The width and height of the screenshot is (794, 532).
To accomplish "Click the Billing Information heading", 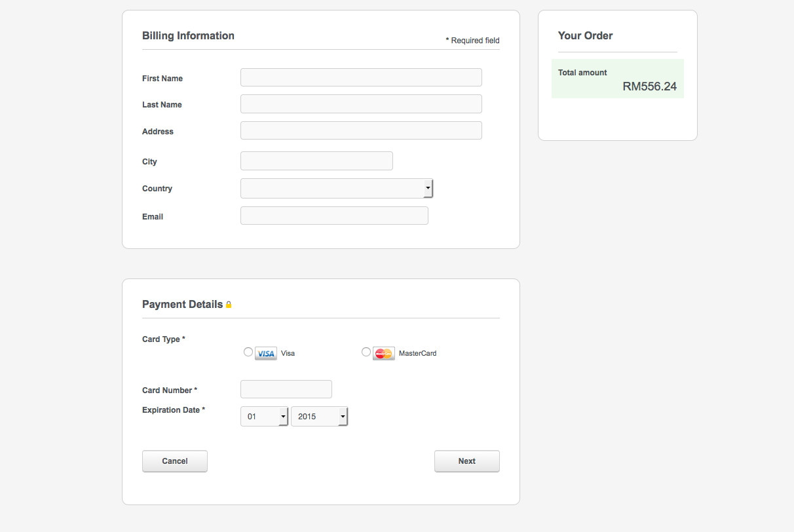I will [188, 36].
